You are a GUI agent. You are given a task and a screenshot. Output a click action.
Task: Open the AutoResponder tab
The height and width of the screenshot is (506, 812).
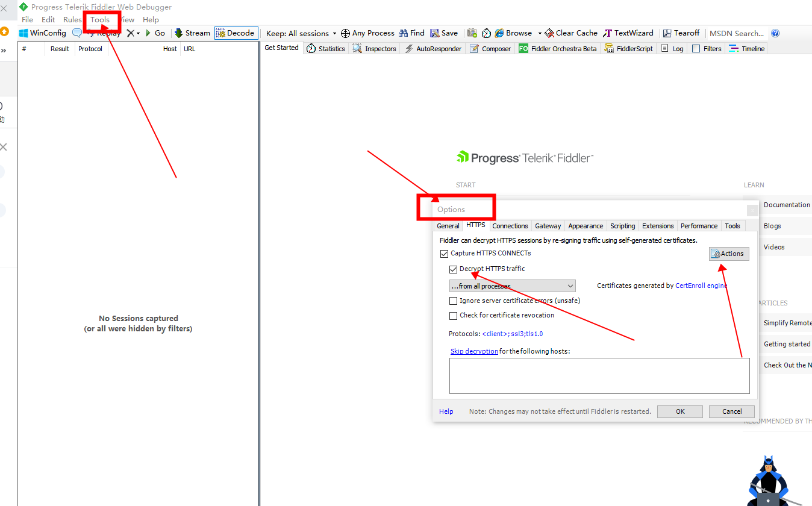(433, 49)
